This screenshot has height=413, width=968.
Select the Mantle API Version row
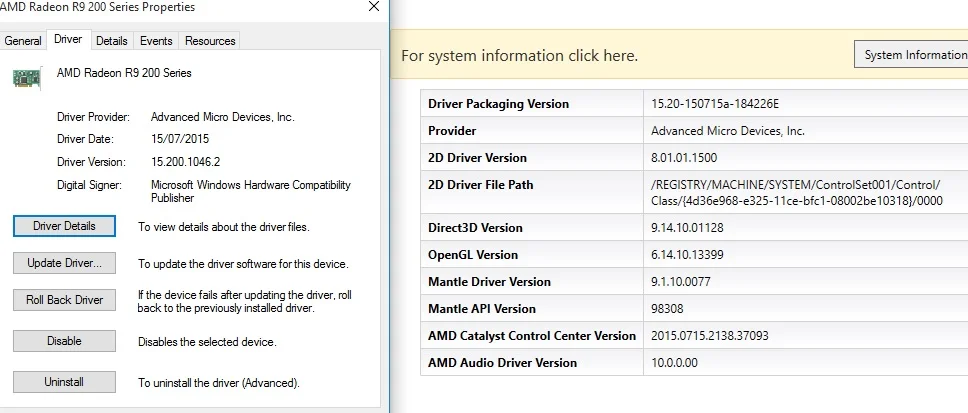(694, 309)
